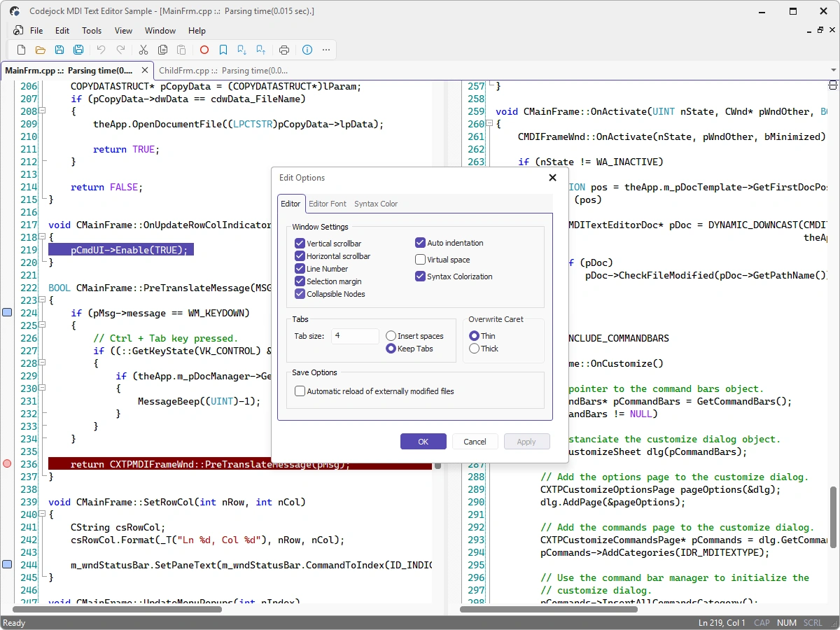Screen dimensions: 840x630
Task: Click the Print toolbar icon
Action: tap(284, 50)
